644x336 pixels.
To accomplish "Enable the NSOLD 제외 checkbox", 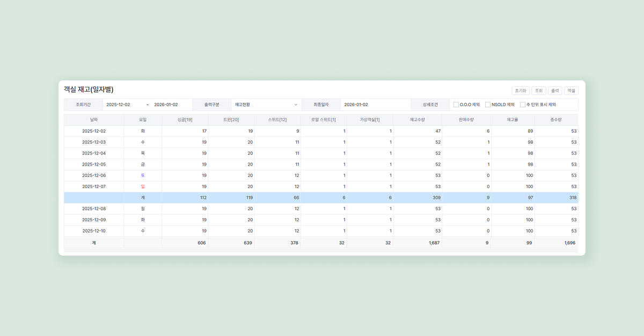I will point(488,104).
